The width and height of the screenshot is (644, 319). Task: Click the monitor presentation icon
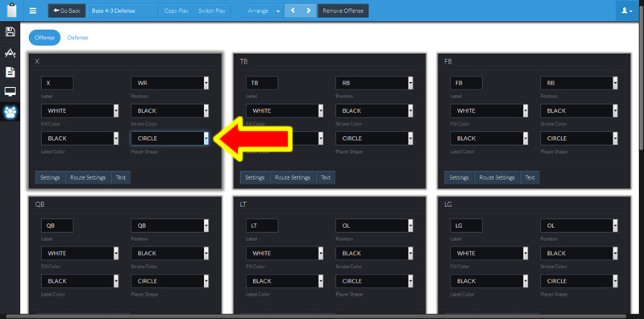coord(10,92)
